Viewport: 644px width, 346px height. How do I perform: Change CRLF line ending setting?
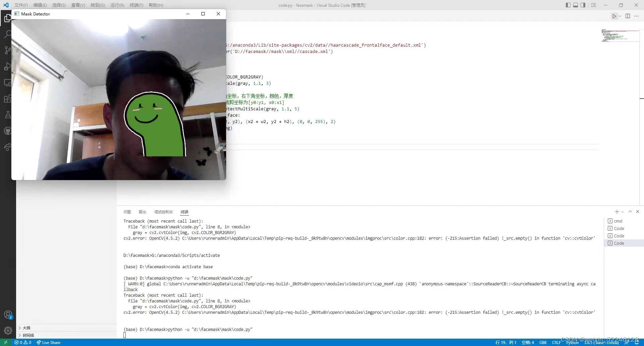point(556,342)
